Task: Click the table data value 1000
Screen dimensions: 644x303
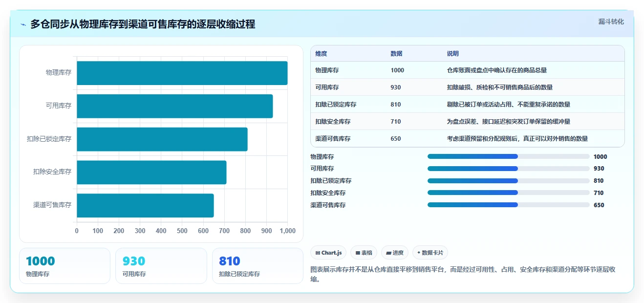Action: click(x=397, y=70)
